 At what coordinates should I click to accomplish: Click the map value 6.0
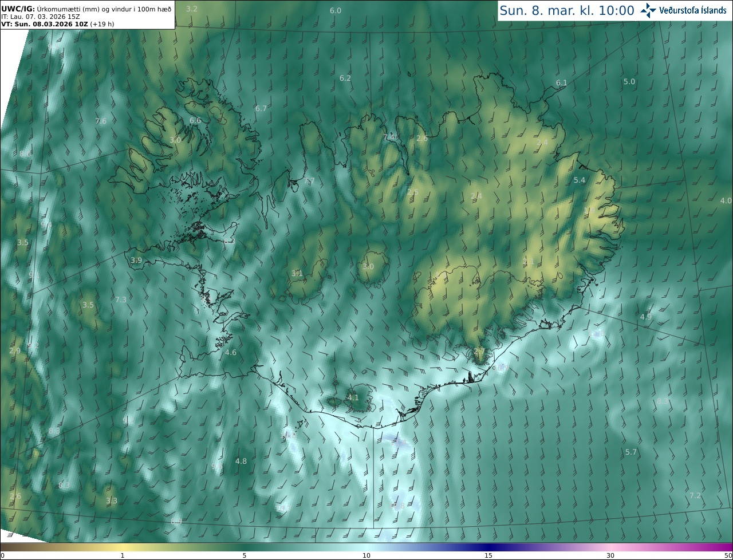coord(336,11)
